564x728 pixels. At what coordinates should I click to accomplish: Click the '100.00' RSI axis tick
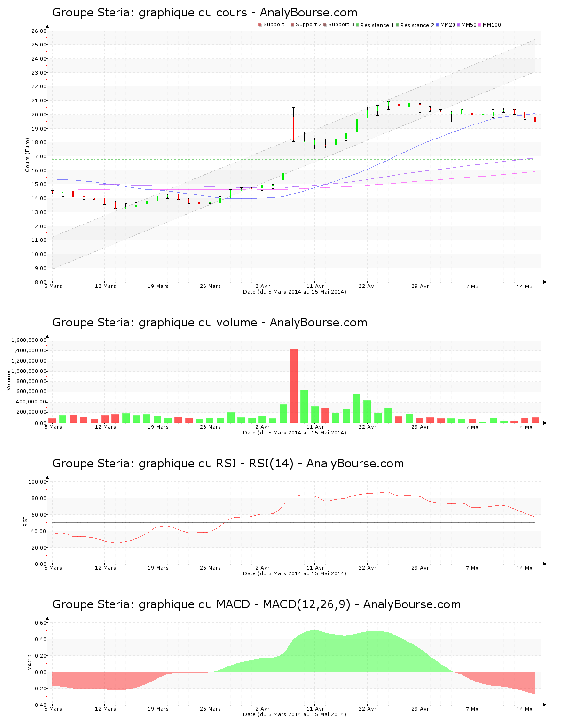(38, 482)
